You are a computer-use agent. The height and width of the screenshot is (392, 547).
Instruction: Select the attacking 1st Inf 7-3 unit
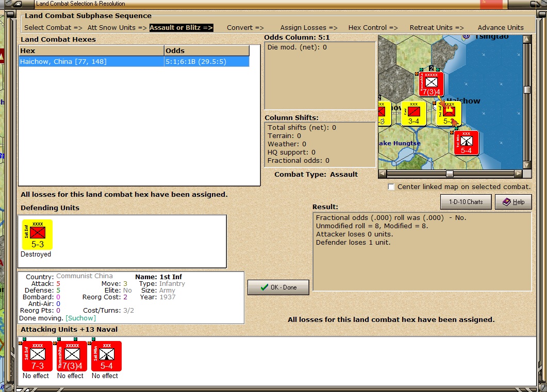37,356
